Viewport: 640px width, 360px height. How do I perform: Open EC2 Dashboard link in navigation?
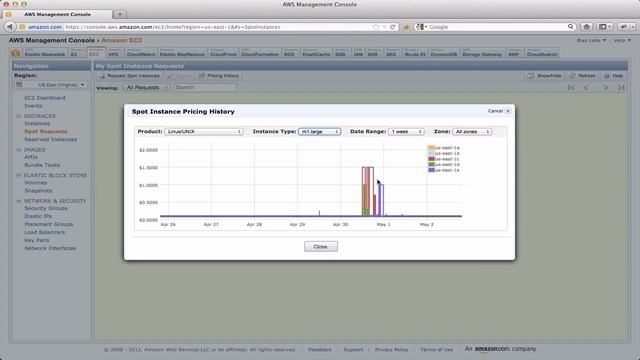45,98
